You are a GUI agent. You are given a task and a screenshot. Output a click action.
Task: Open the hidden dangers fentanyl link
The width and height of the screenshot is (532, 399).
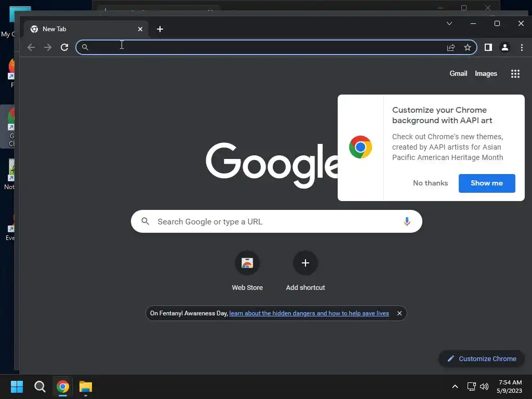pos(309,313)
